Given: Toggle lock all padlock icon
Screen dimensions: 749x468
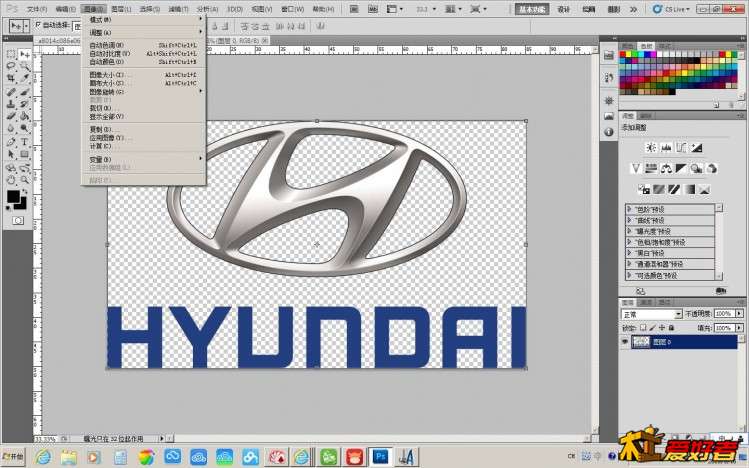Looking at the screenshot, I should 672,328.
